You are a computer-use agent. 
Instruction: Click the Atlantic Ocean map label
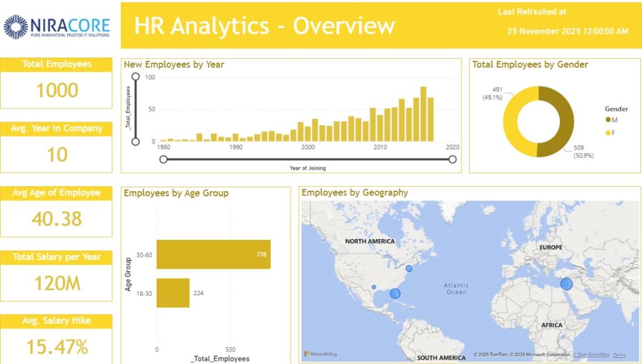456,289
